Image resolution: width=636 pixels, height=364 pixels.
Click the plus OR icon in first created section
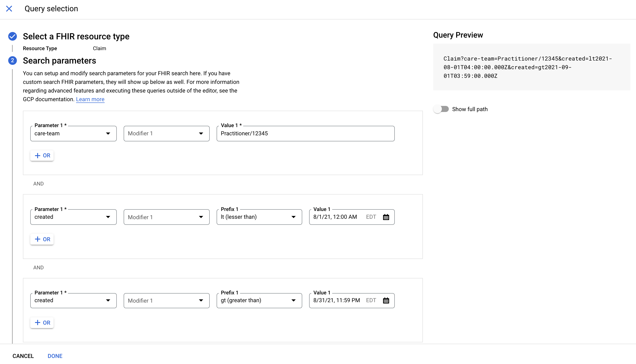[42, 239]
